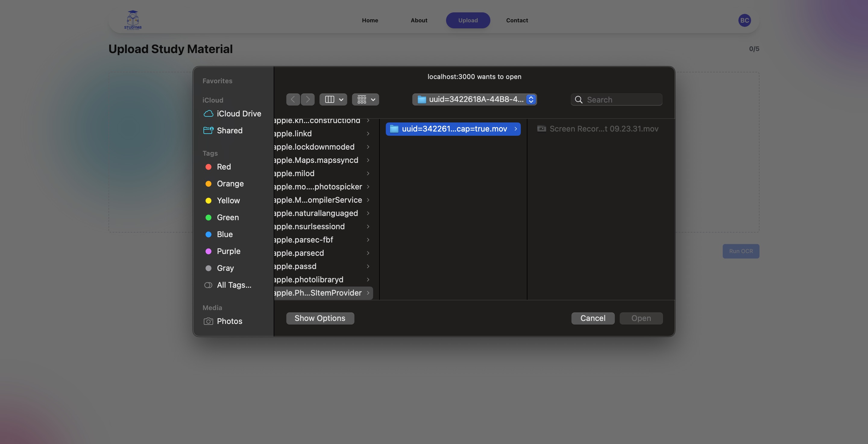Go forward with the right arrow button
868x444 pixels.
click(308, 100)
